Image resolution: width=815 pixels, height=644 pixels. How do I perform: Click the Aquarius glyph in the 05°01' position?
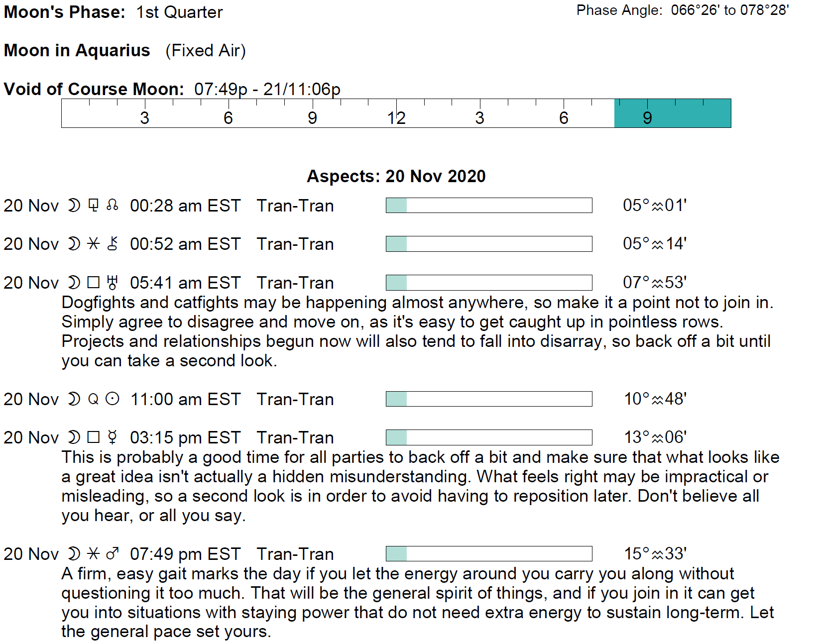(658, 206)
